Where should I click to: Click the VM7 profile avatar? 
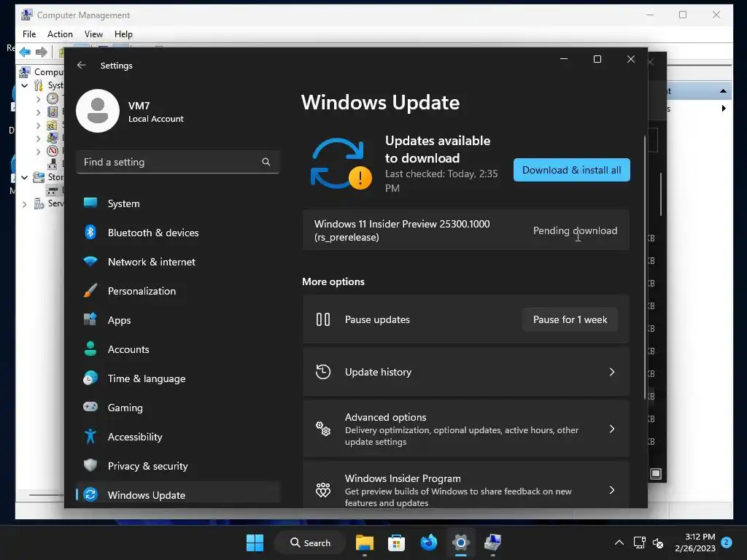tap(98, 111)
